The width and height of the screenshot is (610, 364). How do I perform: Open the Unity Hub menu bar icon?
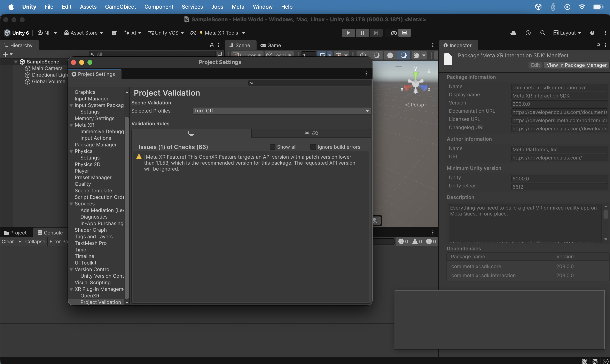[538, 7]
